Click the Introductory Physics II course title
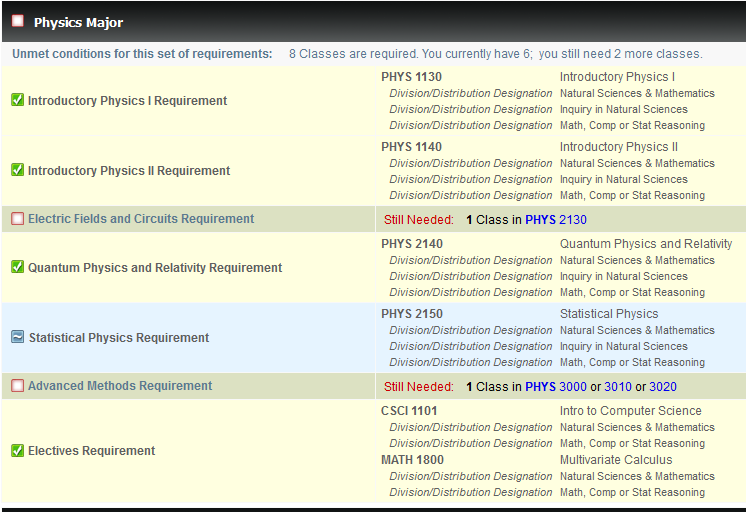Image resolution: width=746 pixels, height=512 pixels. [619, 147]
